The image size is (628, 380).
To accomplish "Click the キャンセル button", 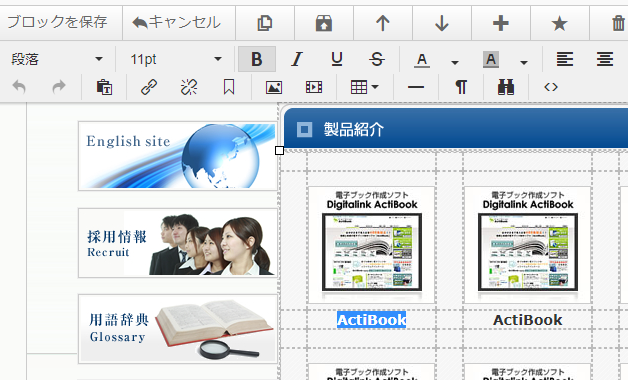I will click(x=179, y=22).
